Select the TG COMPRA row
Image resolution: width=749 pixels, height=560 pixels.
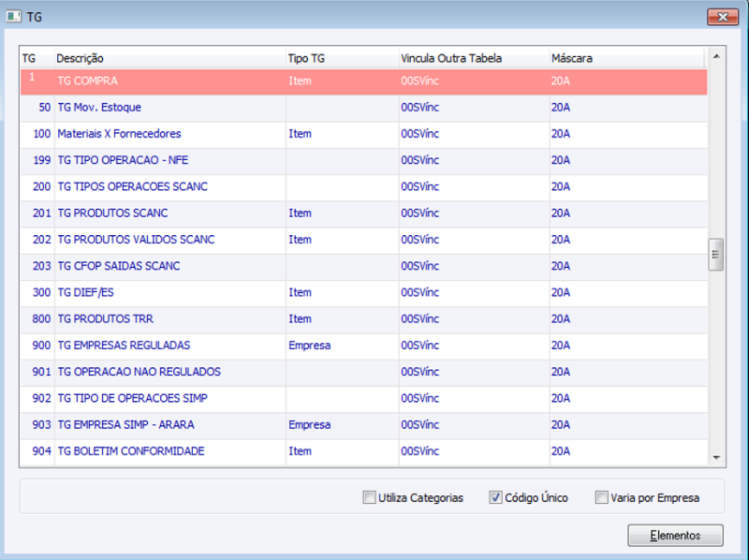tap(364, 81)
